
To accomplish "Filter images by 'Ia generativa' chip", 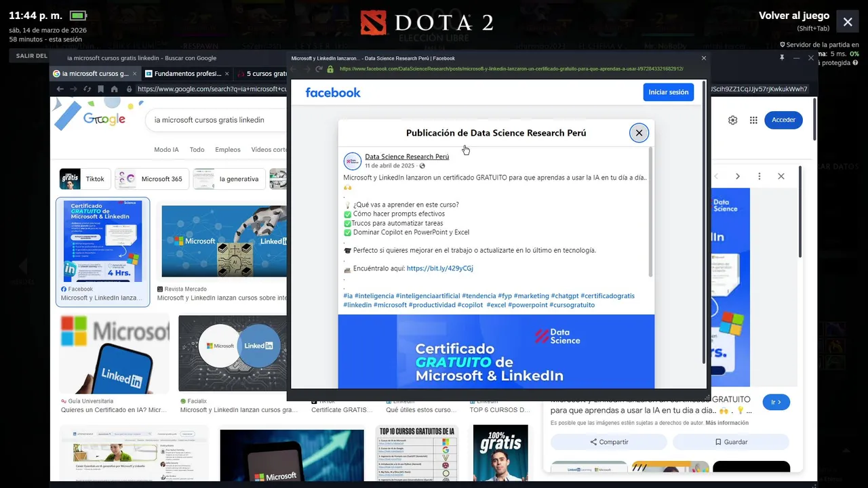I will coord(229,179).
